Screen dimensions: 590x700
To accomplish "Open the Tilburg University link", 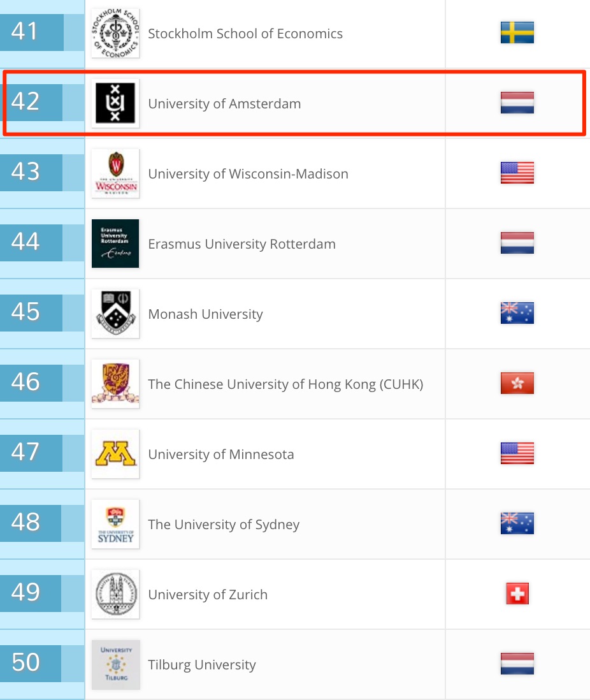I will (x=202, y=665).
